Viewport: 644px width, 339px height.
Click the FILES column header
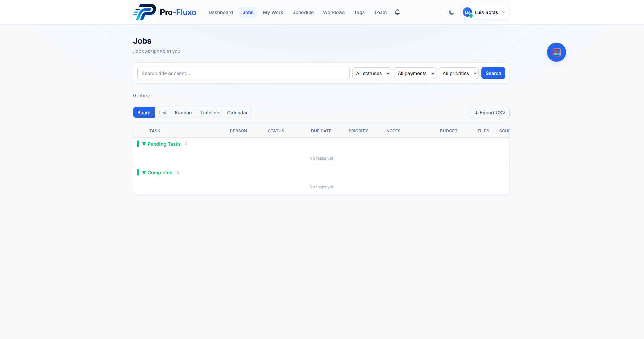[483, 131]
